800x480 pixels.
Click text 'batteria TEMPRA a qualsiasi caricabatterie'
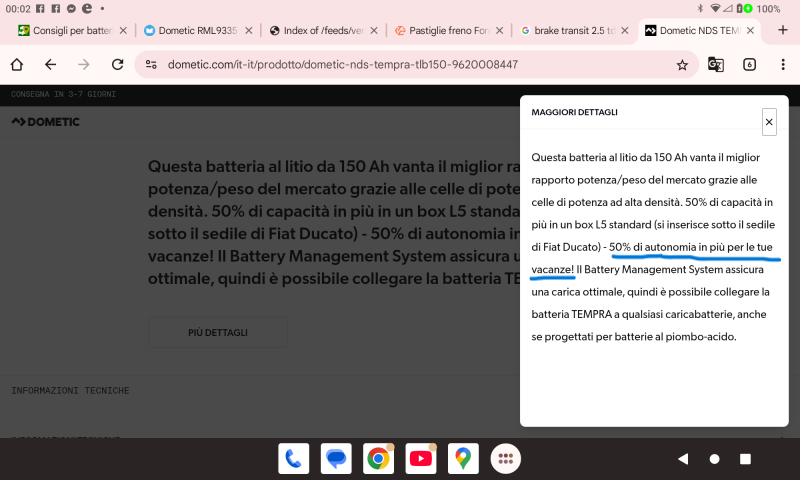click(632, 314)
